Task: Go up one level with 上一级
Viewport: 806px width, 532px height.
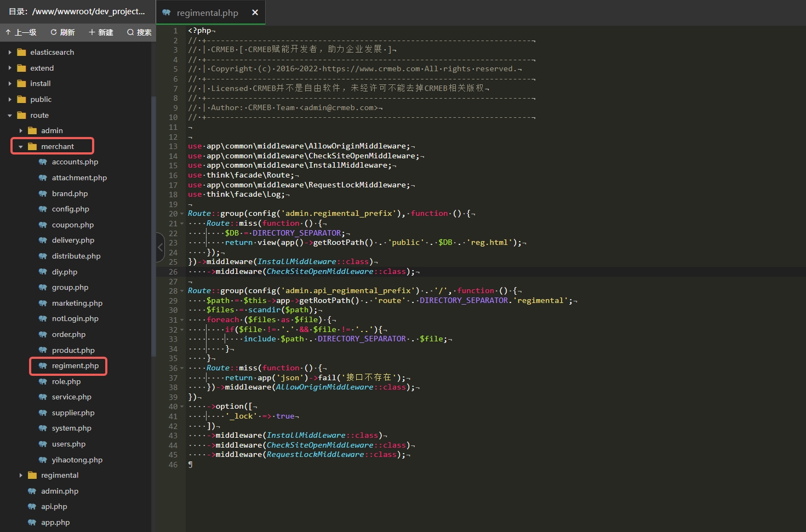Action: [21, 32]
